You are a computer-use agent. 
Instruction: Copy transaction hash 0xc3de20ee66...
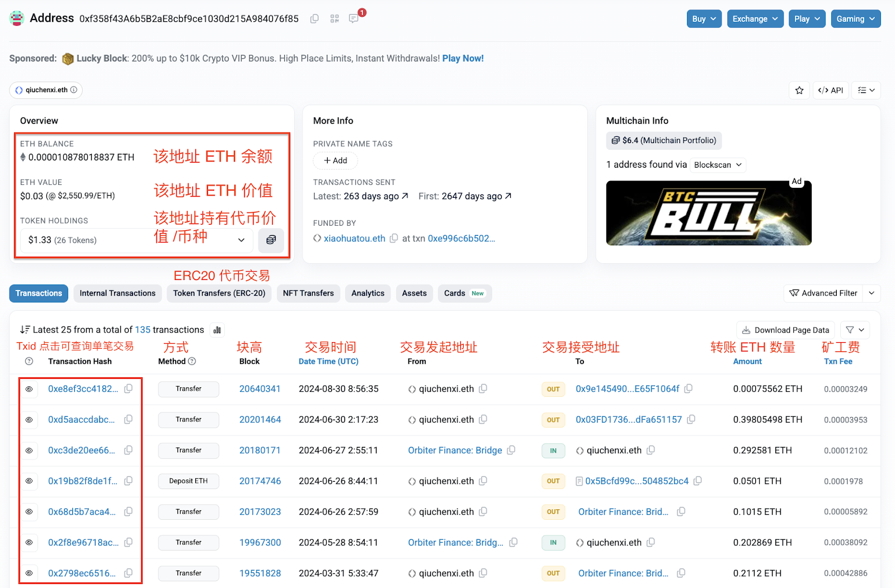pos(128,450)
